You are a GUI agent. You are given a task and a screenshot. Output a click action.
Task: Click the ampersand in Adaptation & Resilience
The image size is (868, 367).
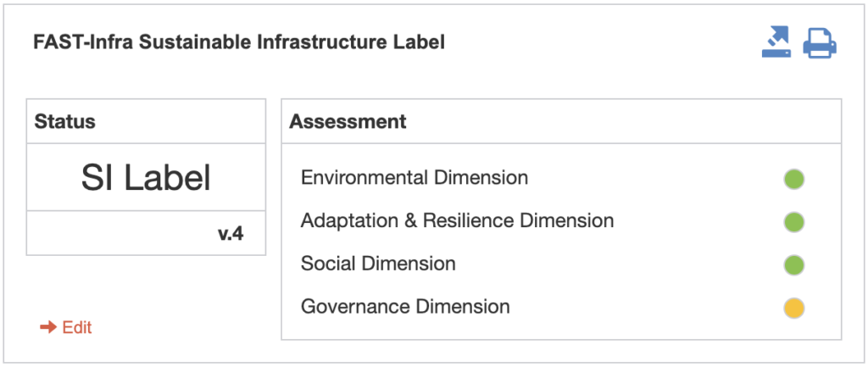(x=409, y=220)
